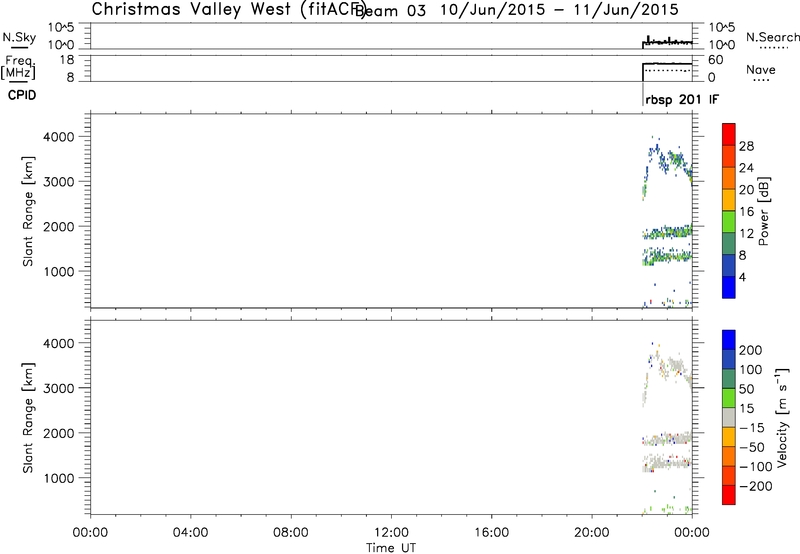Click the 08:00 time axis label

click(291, 533)
